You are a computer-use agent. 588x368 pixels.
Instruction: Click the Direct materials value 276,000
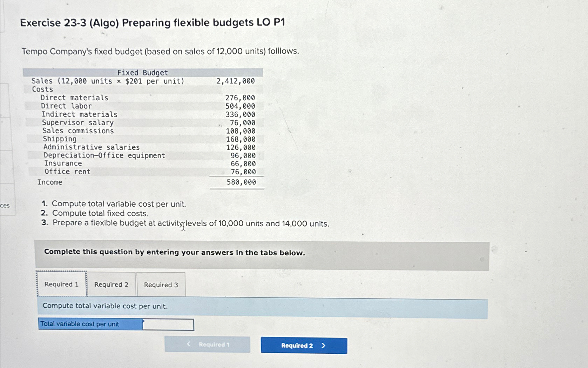click(240, 98)
